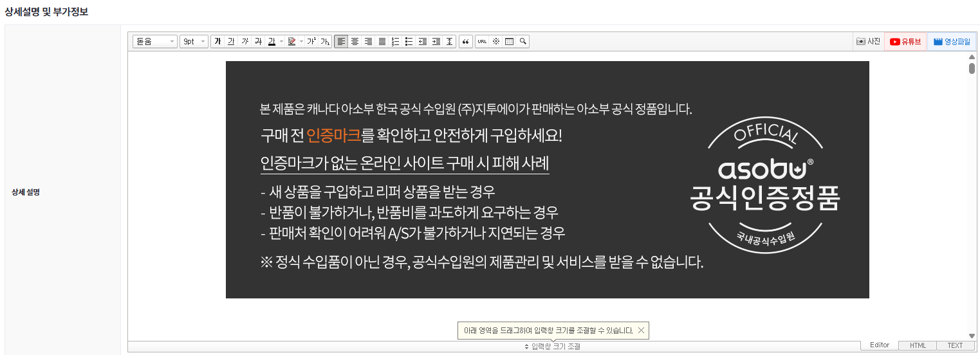
Task: Click the 상세설명 및 부가정보 heading
Action: pyautogui.click(x=46, y=12)
